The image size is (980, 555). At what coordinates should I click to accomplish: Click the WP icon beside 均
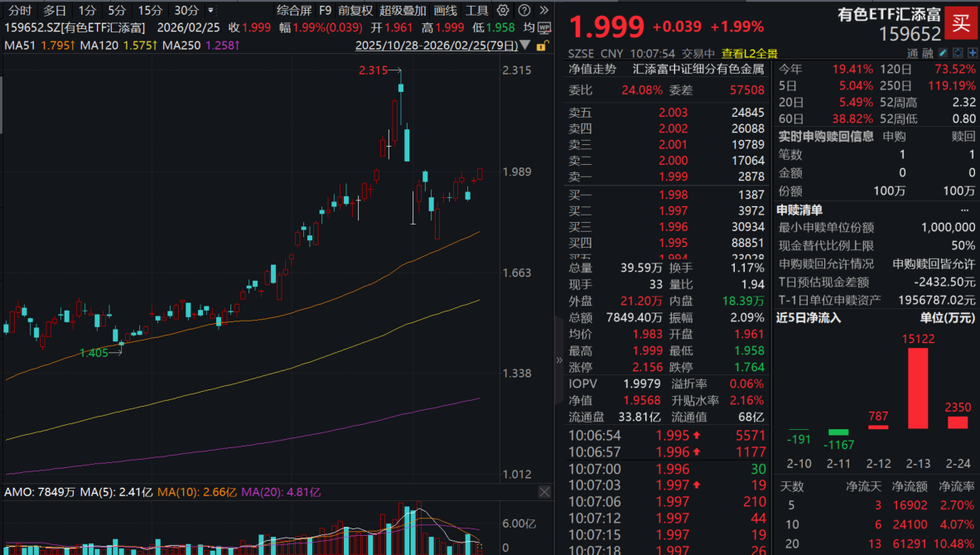pyautogui.click(x=544, y=27)
